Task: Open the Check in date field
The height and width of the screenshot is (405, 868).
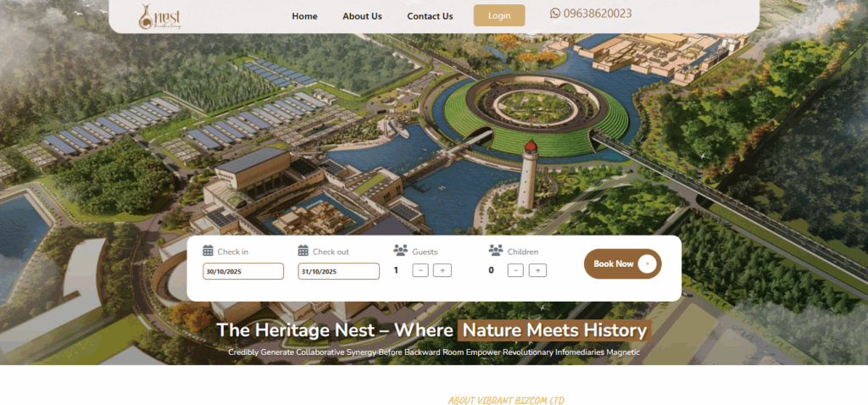Action: (x=242, y=271)
